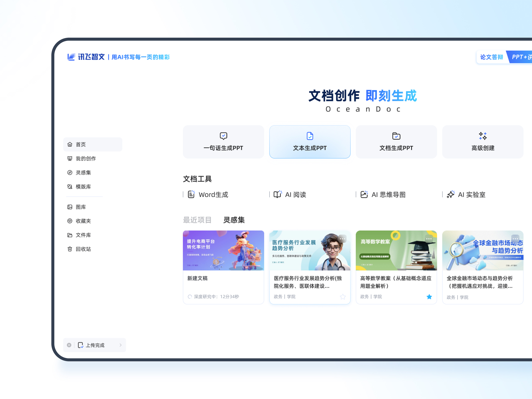Dismiss the 上传完成 notification with the X
This screenshot has width=532, height=399.
click(69, 345)
